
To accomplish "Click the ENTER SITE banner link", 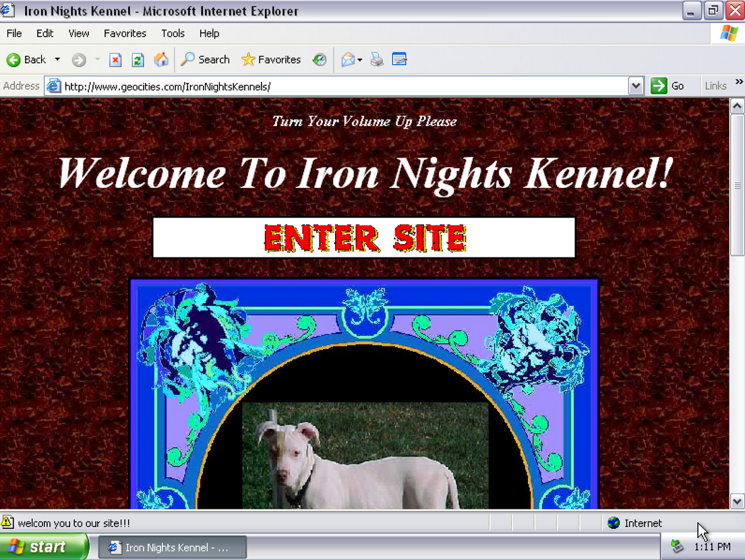I will coord(364,238).
